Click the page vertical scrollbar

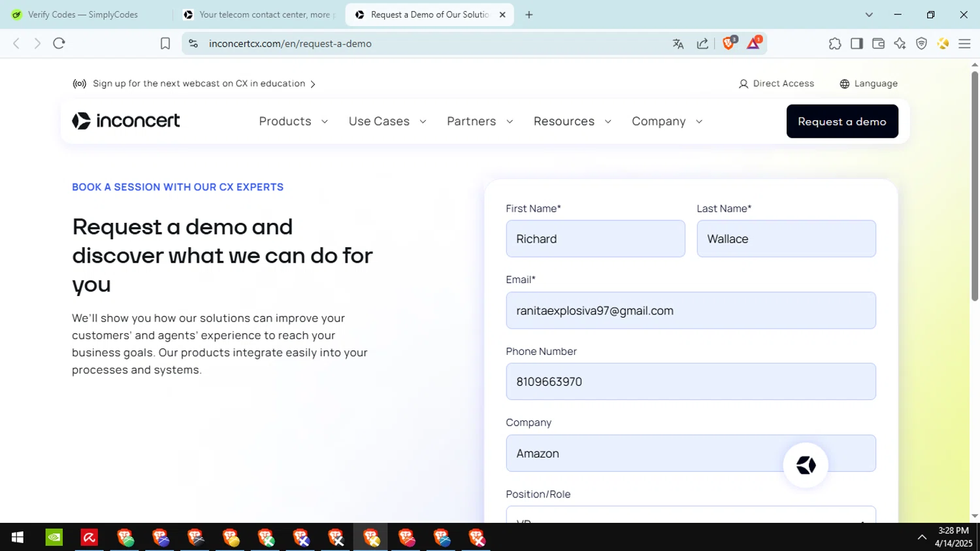point(975,186)
